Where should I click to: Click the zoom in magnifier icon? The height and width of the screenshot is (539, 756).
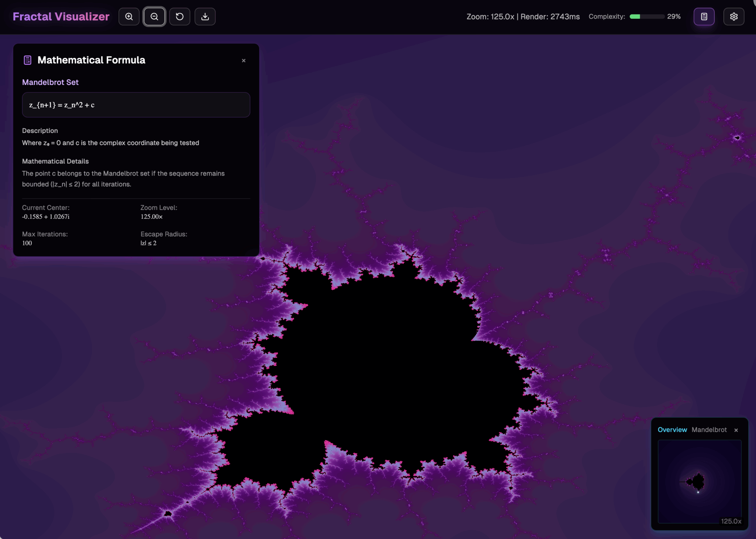(x=129, y=17)
